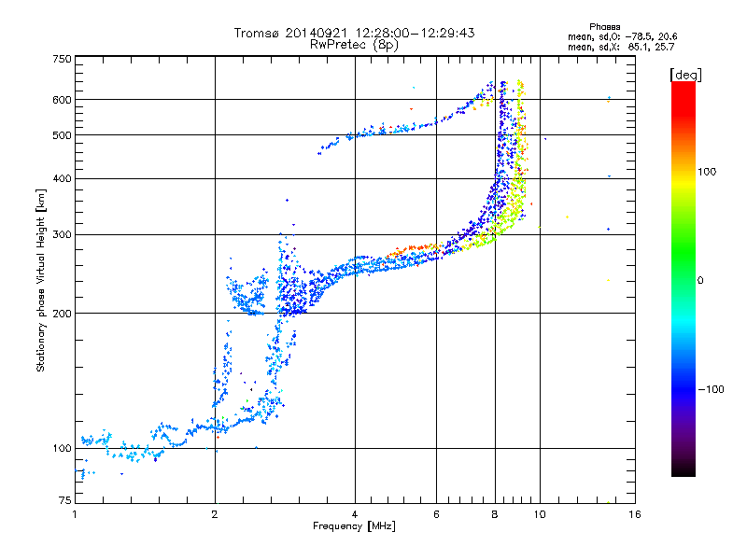Click the colorbar tick label '0'
The height and width of the screenshot is (560, 747).
[x=700, y=281]
